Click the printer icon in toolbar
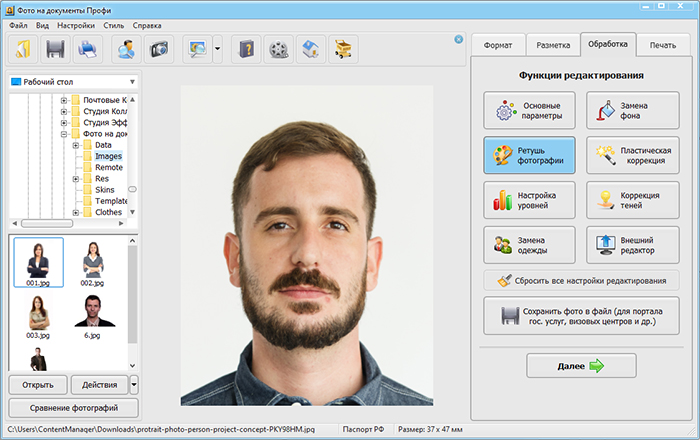Screen dimensions: 700x440 pyautogui.click(x=88, y=49)
